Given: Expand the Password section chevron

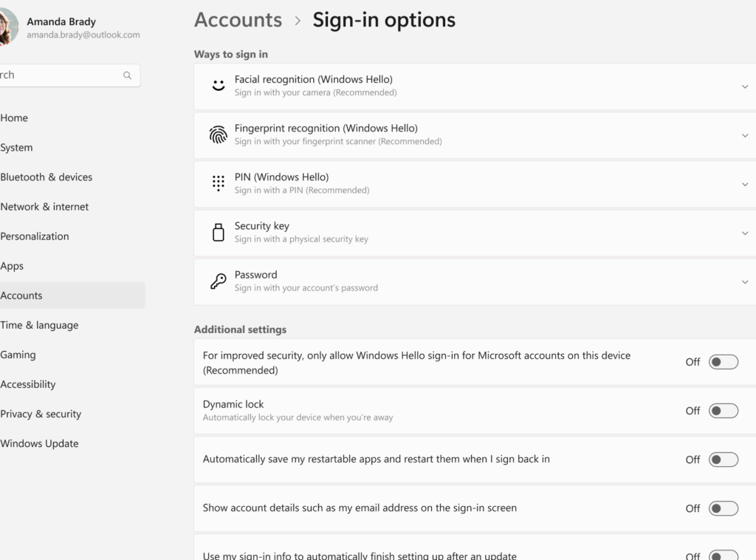Looking at the screenshot, I should [x=744, y=281].
